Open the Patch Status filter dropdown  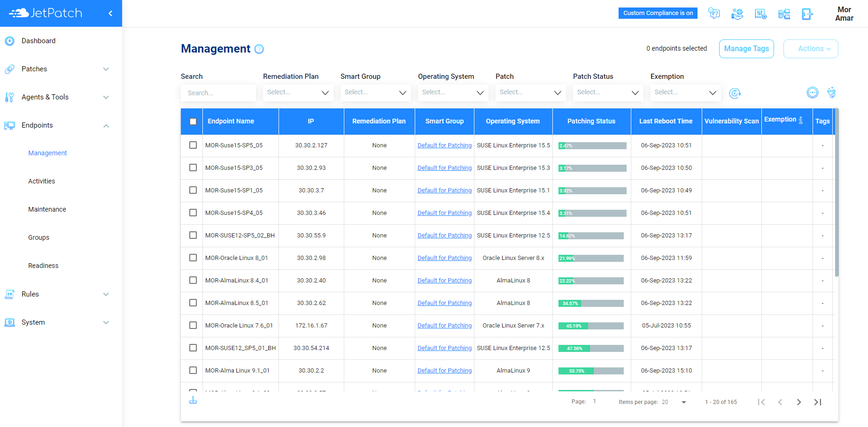(x=608, y=92)
